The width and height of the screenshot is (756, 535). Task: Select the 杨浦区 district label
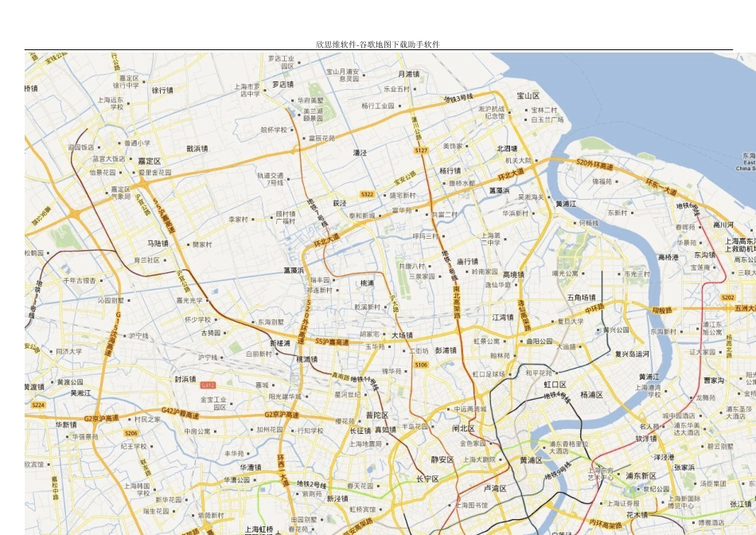point(591,395)
